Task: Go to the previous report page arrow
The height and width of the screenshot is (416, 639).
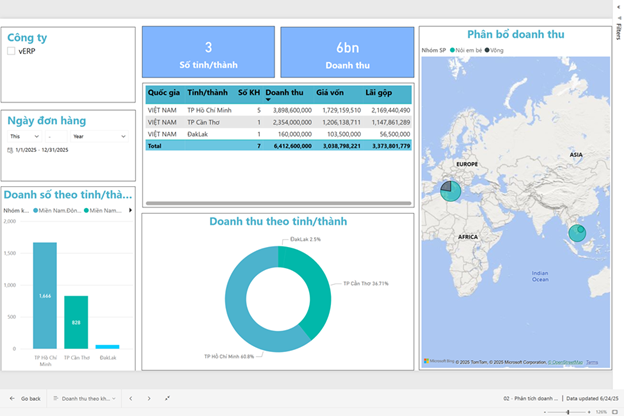Action: tap(130, 398)
